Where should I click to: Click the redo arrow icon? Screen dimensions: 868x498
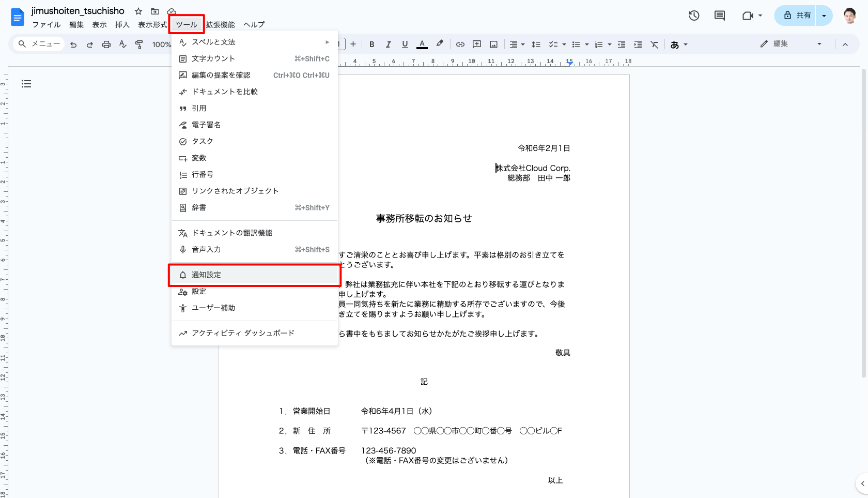point(90,44)
